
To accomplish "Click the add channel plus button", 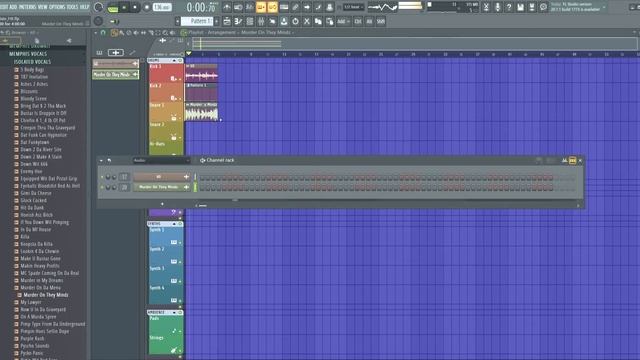I will pyautogui.click(x=162, y=204).
